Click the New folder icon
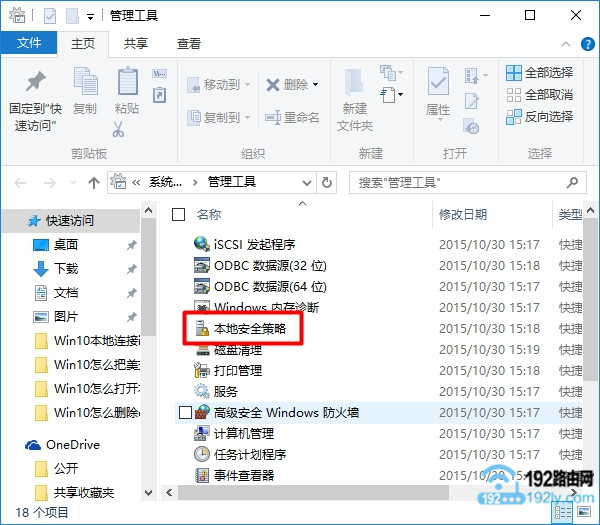600x525 pixels. [x=354, y=82]
